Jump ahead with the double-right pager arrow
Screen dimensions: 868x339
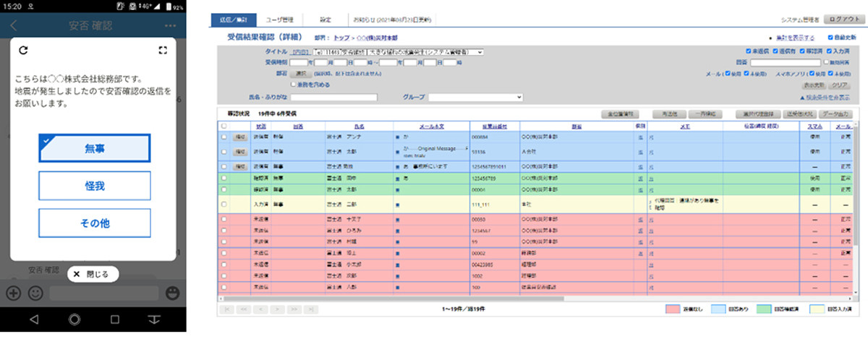(294, 309)
